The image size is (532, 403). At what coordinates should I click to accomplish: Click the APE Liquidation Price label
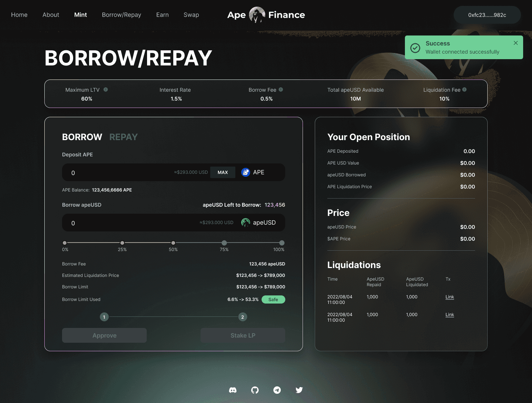click(349, 187)
